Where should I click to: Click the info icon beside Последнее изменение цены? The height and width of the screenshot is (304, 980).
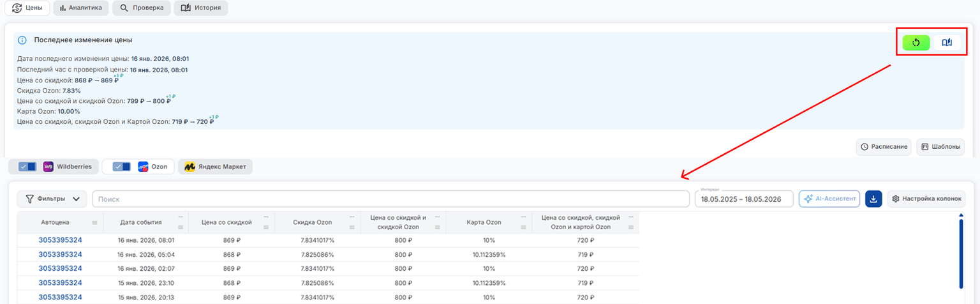click(22, 40)
